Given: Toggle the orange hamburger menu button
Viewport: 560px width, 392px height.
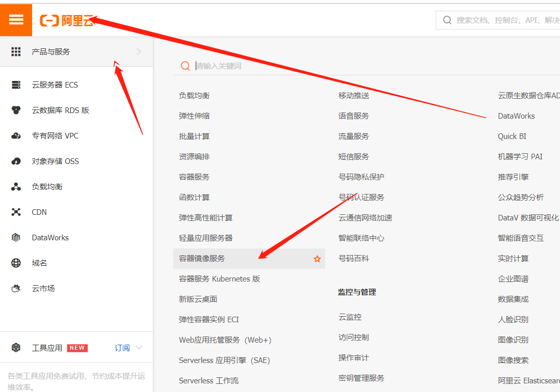Looking at the screenshot, I should pyautogui.click(x=16, y=20).
